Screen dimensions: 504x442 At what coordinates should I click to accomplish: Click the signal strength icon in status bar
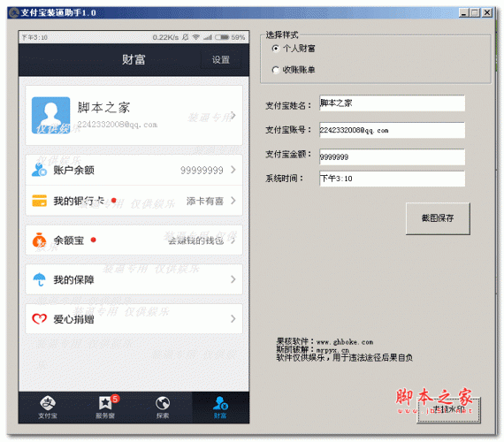point(207,37)
